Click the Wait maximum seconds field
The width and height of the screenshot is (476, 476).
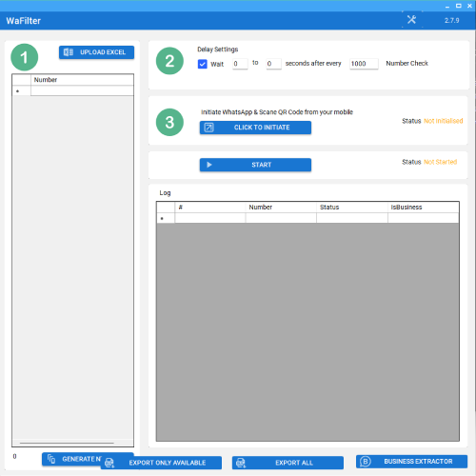[x=273, y=64]
